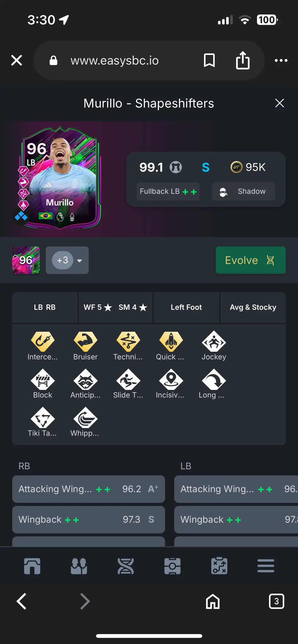The height and width of the screenshot is (644, 298).
Task: Open the hamburger menu in bottom nav
Action: click(x=266, y=566)
